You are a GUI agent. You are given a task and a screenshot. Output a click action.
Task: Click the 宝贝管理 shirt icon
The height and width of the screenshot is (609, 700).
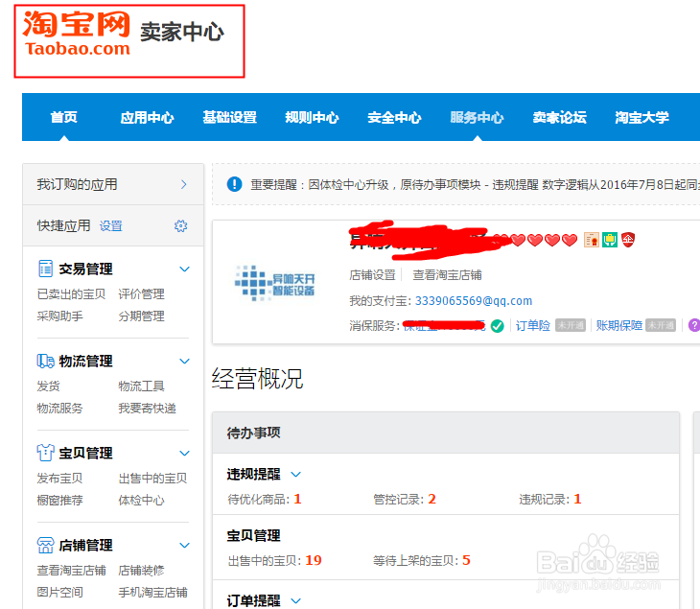45,453
